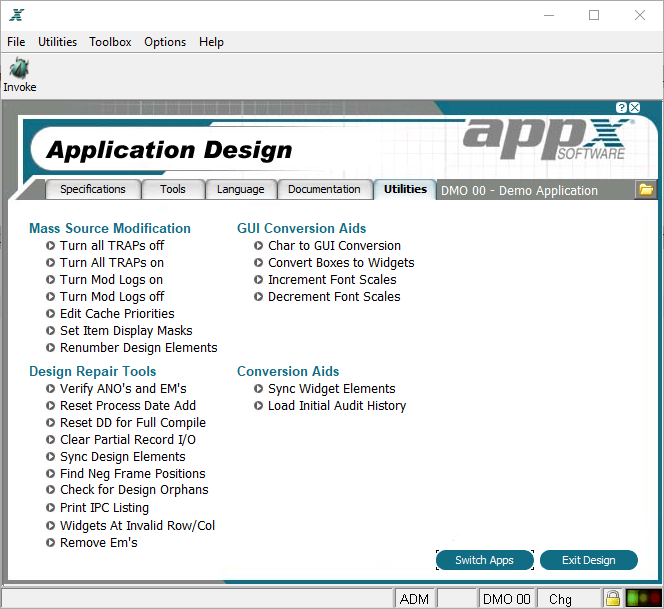Click the DMO 00 status bar field
The image size is (664, 609).
[506, 599]
